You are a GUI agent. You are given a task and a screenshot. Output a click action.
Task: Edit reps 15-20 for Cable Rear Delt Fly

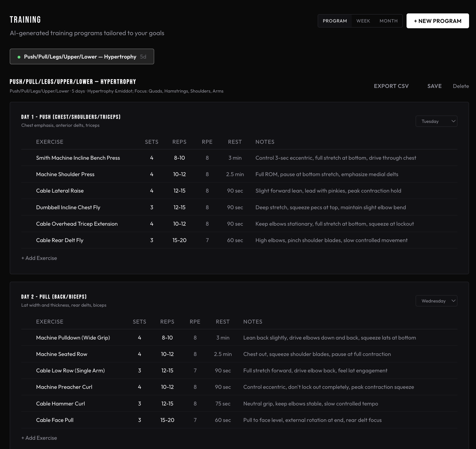(179, 240)
